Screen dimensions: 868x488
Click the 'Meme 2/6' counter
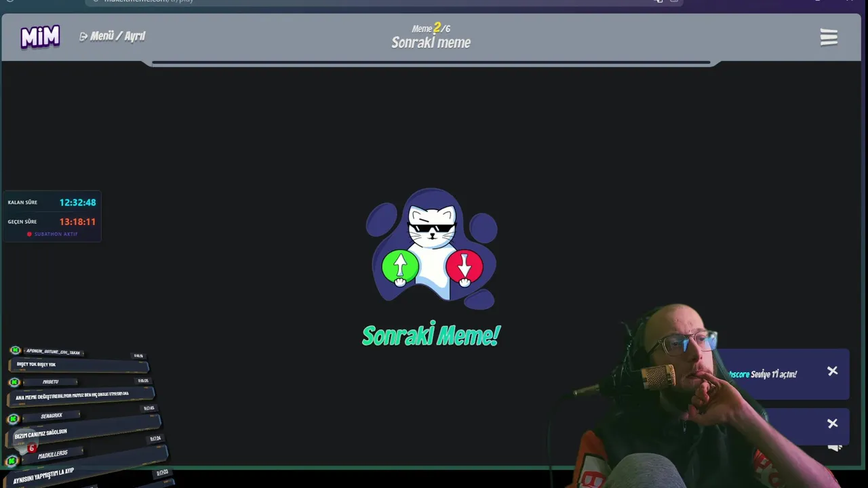[x=431, y=28]
